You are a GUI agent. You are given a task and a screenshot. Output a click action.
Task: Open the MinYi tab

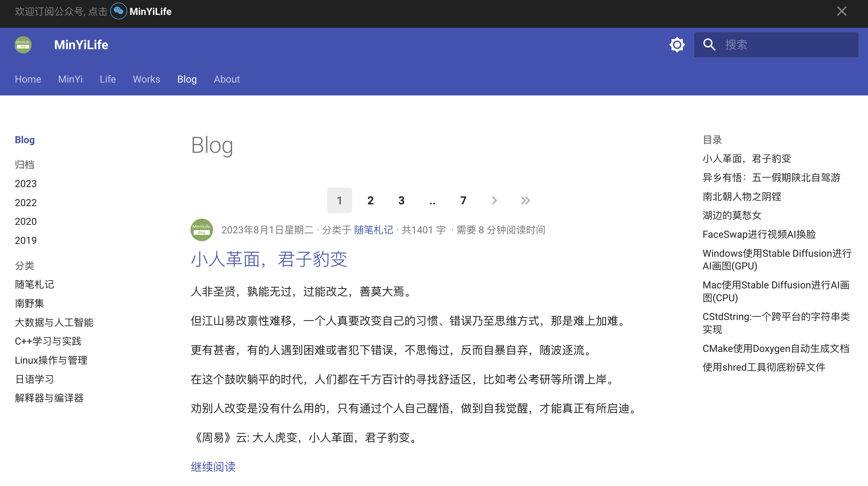point(70,79)
